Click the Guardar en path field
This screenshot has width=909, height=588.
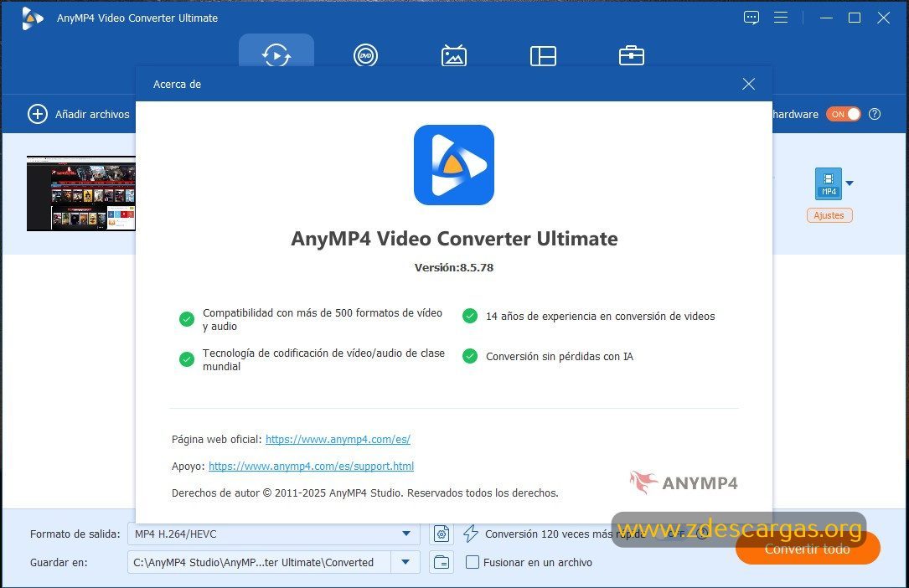coord(259,562)
